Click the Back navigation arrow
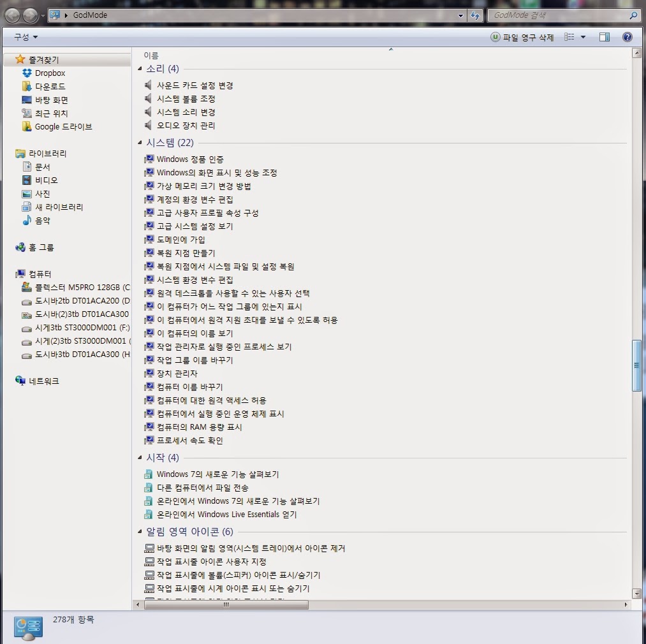646x644 pixels. (x=13, y=16)
